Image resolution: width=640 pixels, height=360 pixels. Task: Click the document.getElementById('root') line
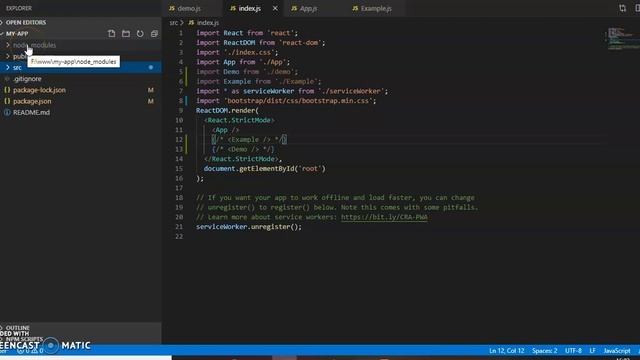click(264, 169)
